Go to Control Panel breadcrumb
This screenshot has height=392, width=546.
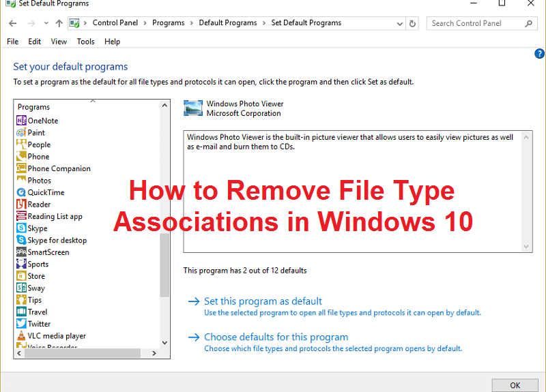pyautogui.click(x=115, y=23)
